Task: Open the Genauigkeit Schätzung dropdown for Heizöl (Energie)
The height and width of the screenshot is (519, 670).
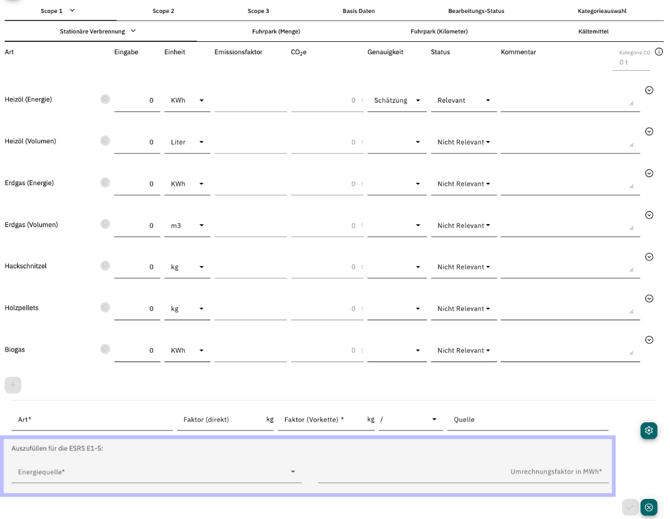Action: [x=397, y=100]
